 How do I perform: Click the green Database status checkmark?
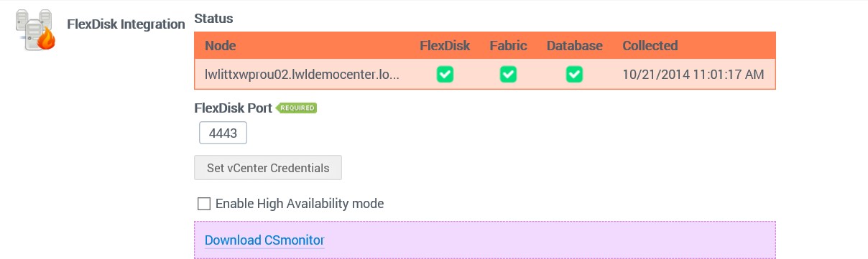[574, 74]
